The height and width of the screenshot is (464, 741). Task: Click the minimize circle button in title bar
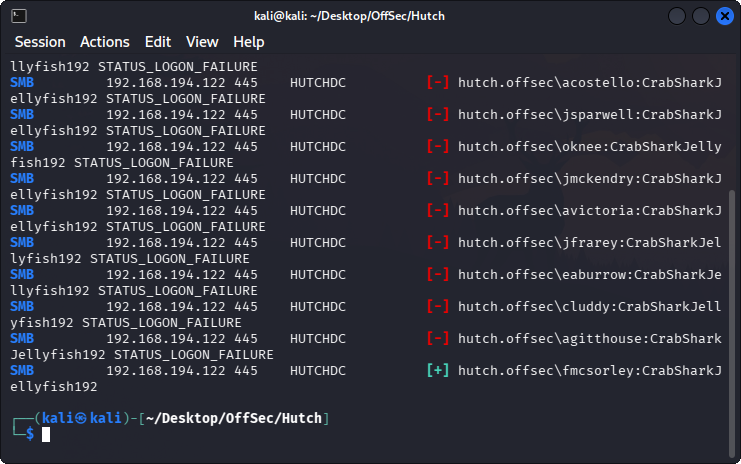[677, 16]
